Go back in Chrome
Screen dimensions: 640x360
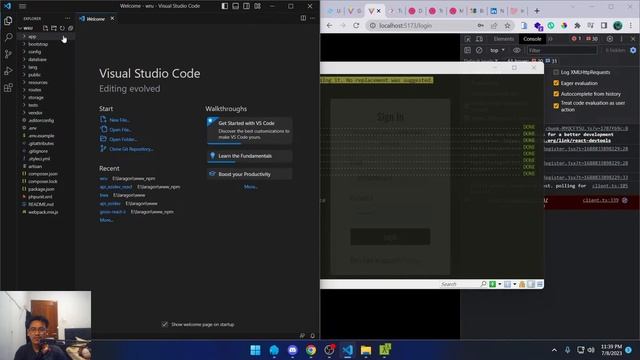tap(329, 25)
